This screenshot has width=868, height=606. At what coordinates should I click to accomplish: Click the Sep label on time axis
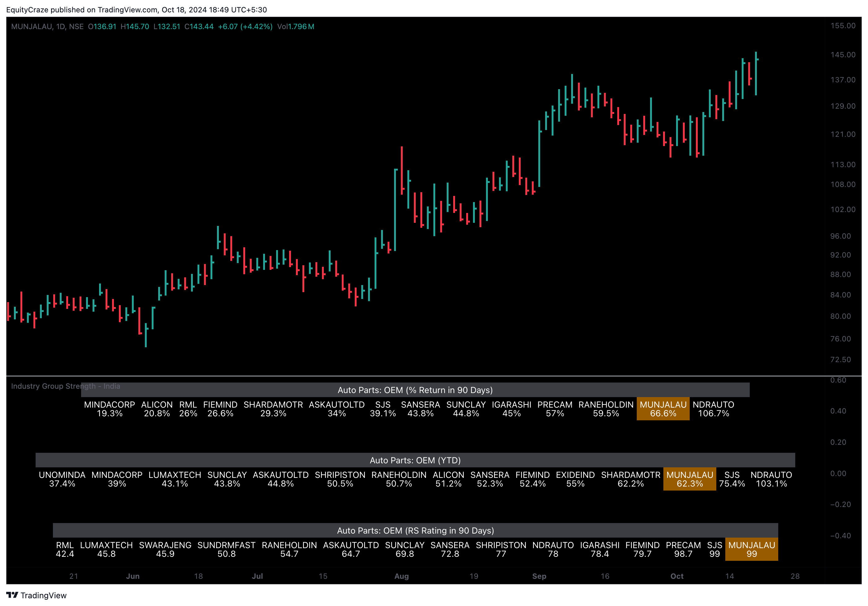pyautogui.click(x=539, y=576)
